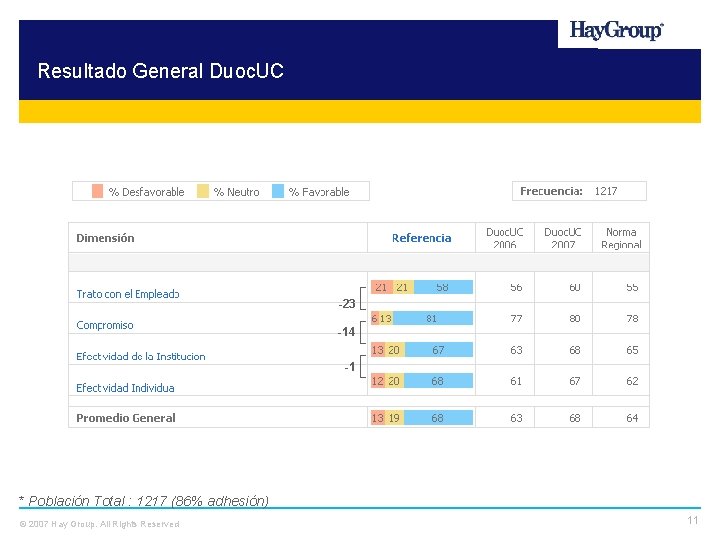Select the 2006 value 56 for Trato

[516, 287]
